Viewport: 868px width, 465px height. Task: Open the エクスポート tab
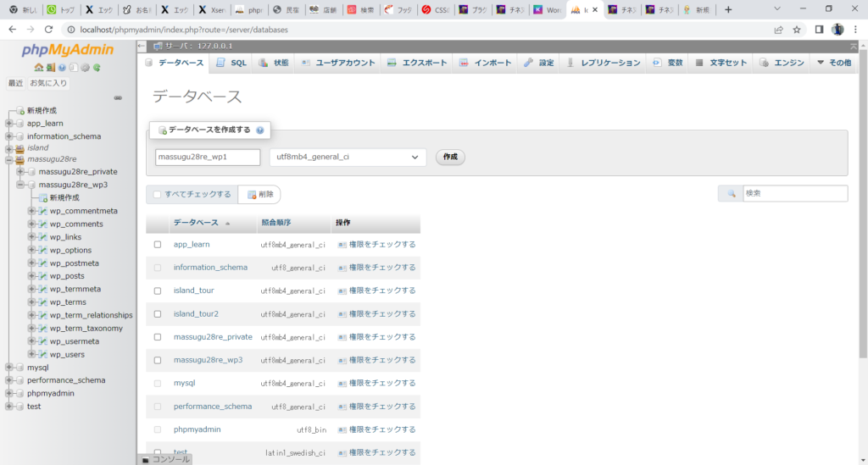pyautogui.click(x=417, y=63)
